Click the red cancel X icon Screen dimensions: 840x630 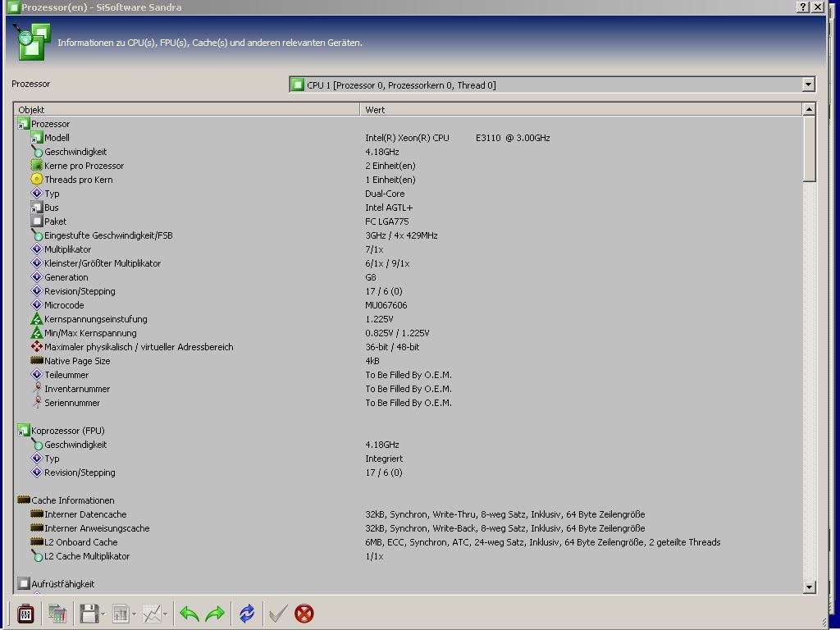click(304, 614)
